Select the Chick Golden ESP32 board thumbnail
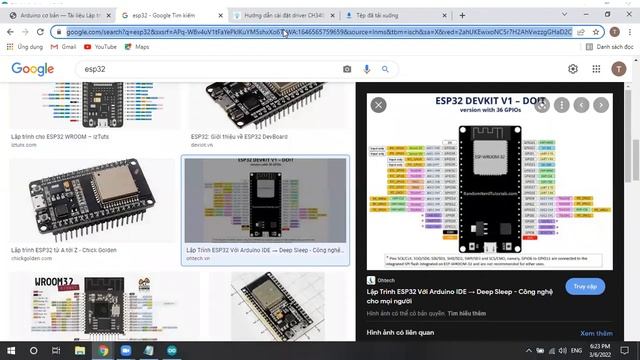The width and height of the screenshot is (640, 360). [x=92, y=200]
